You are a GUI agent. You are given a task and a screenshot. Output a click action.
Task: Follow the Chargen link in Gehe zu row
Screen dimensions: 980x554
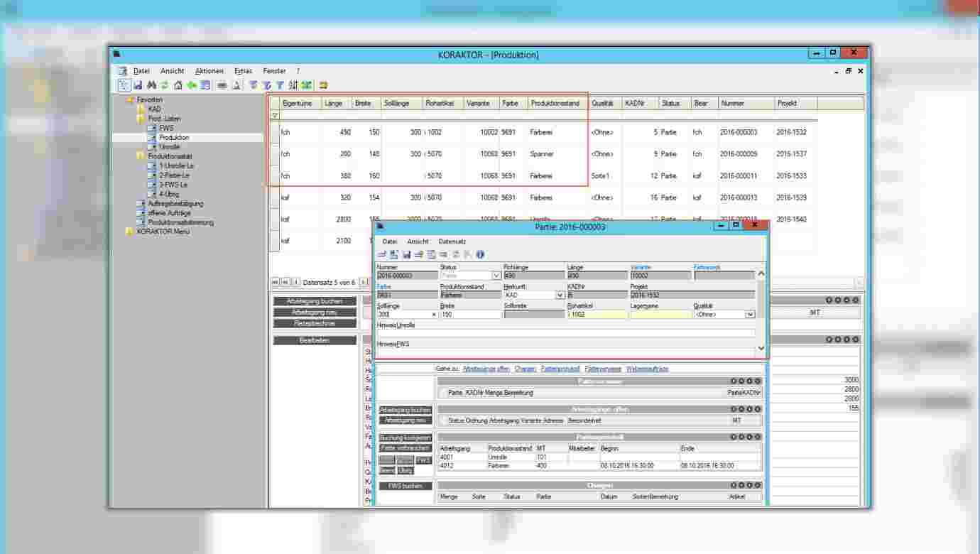525,369
